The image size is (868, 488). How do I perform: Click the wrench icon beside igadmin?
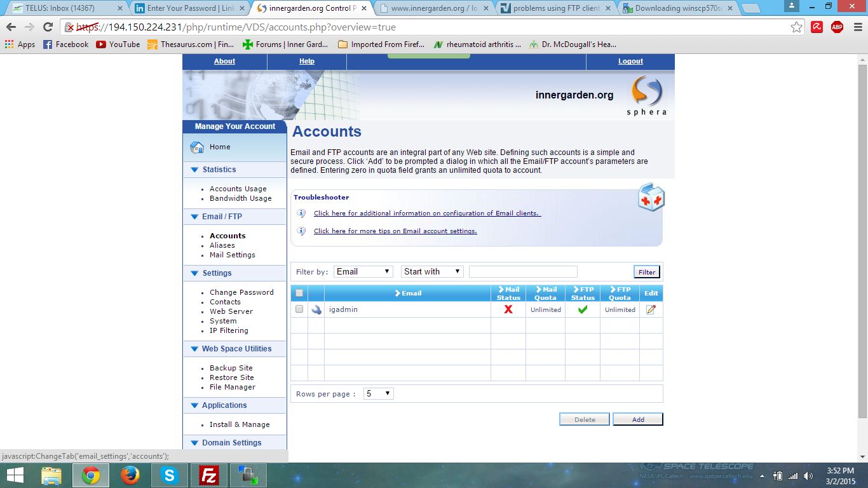(x=316, y=309)
